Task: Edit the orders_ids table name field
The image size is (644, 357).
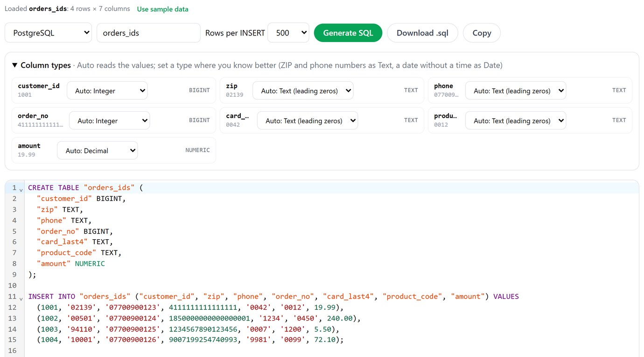Action: [148, 33]
